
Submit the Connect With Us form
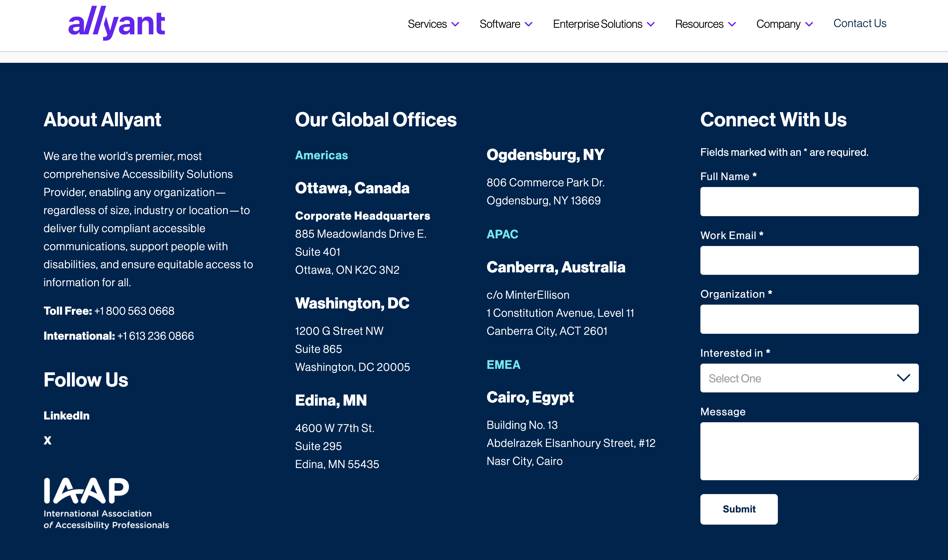(x=739, y=509)
